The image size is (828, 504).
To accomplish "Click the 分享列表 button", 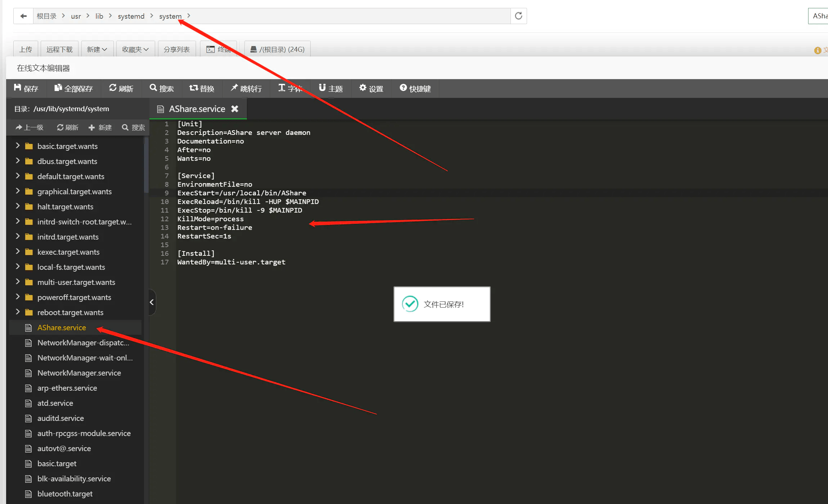I will tap(176, 49).
